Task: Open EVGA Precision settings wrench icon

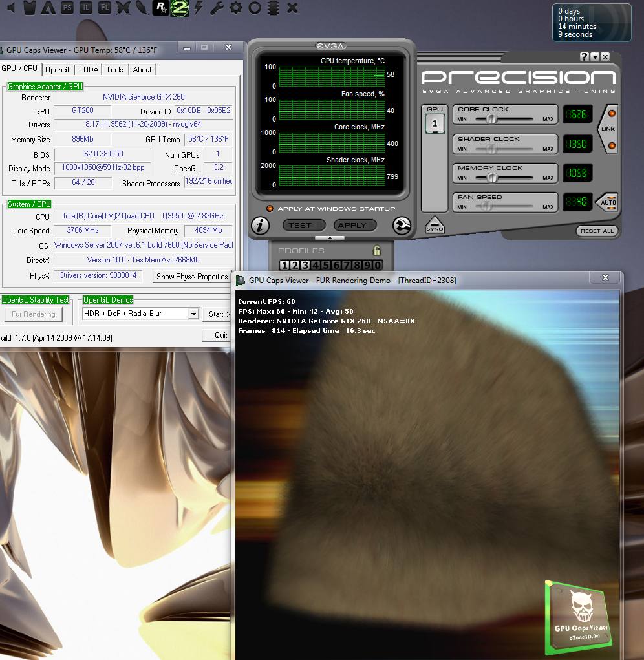Action: click(x=402, y=226)
